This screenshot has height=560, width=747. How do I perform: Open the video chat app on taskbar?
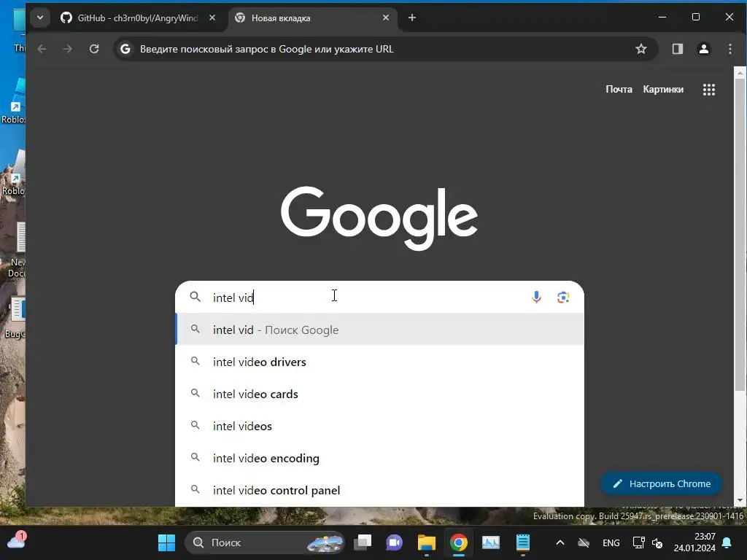coord(395,542)
